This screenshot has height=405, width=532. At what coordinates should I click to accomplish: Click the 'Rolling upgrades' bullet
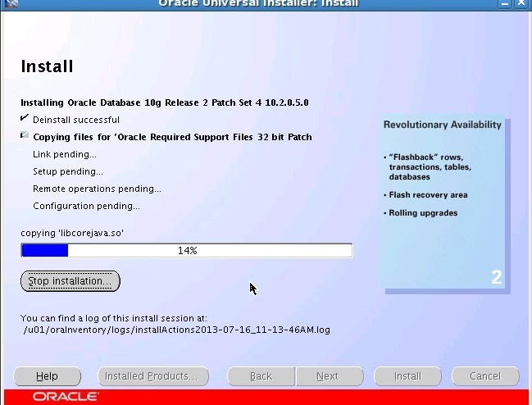click(x=423, y=213)
